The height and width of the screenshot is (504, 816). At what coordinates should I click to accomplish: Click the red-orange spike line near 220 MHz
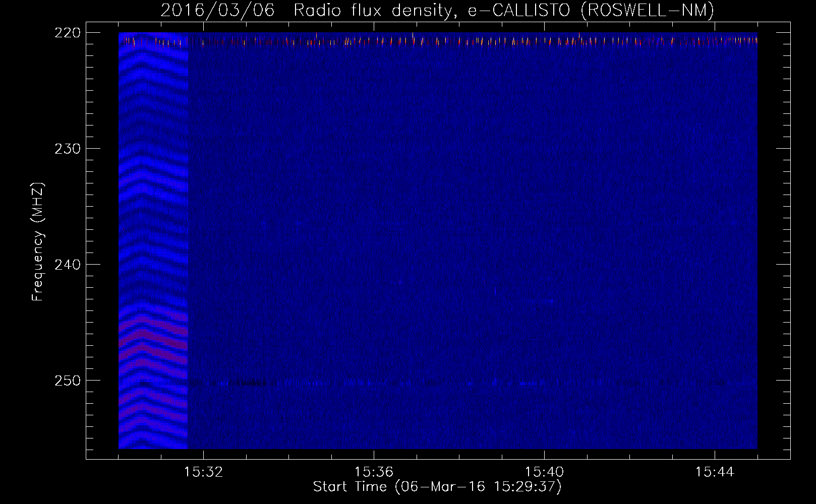(x=438, y=41)
